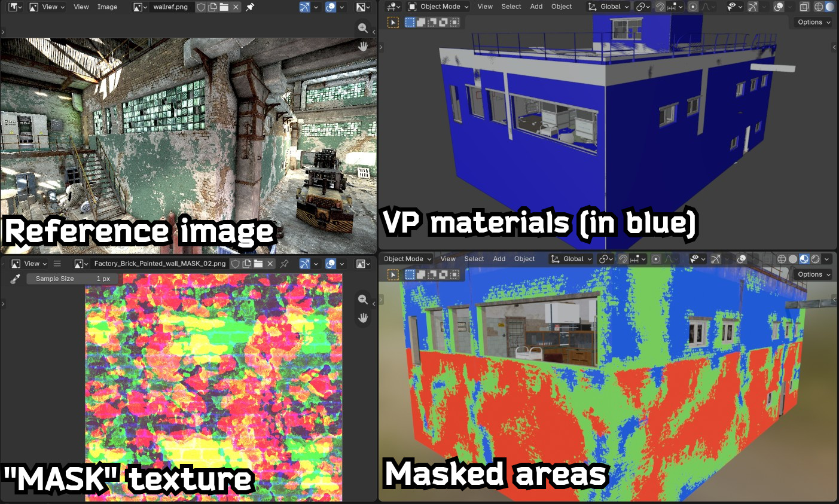This screenshot has width=839, height=504.
Task: Click the fake user shield for wallref.png
Action: 201,7
